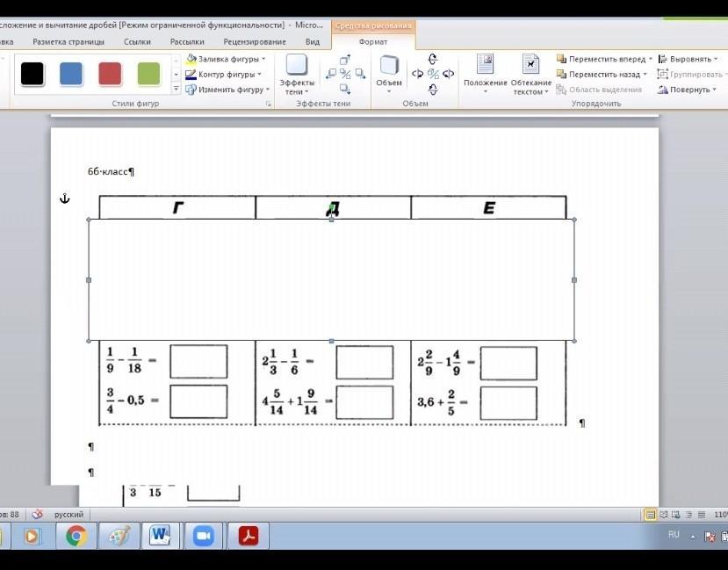Switch to Web Layout view

(676, 515)
